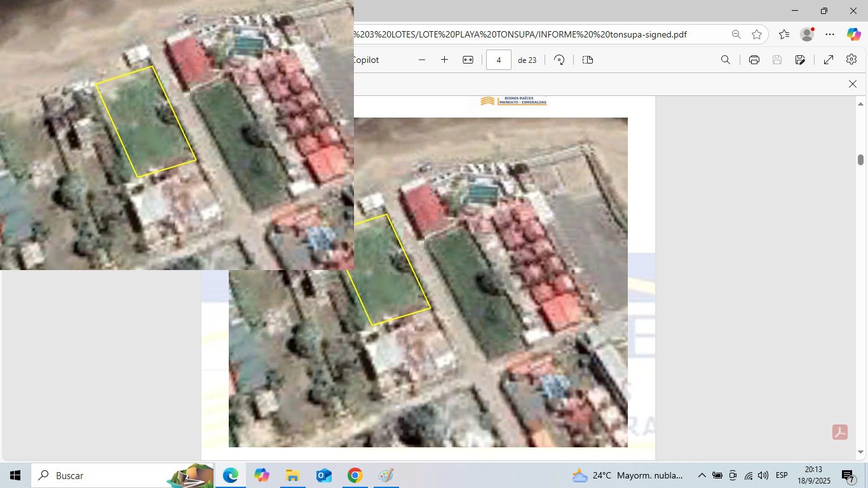
Task: Click the page number field showing 4
Action: click(499, 60)
